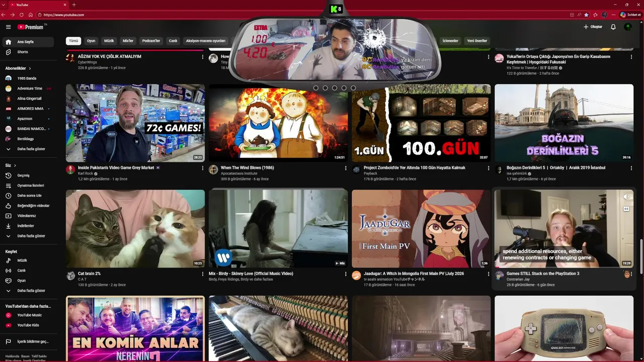Select last carousel dot under overlay
Image resolution: width=644 pixels, height=362 pixels.
[x=353, y=88]
